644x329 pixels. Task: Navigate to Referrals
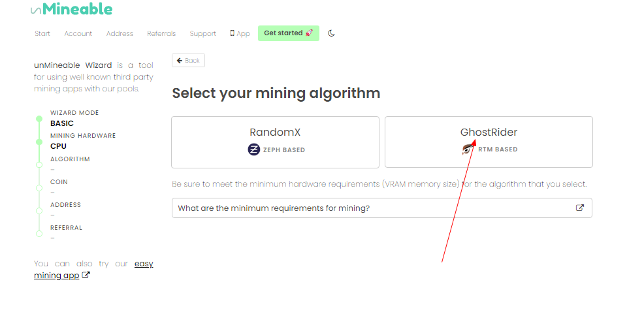pyautogui.click(x=161, y=33)
